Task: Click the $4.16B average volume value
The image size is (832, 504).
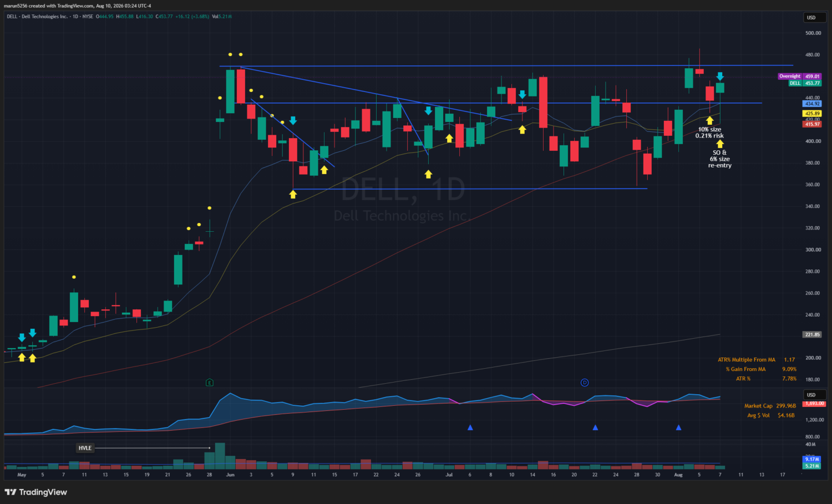Action: pos(786,415)
